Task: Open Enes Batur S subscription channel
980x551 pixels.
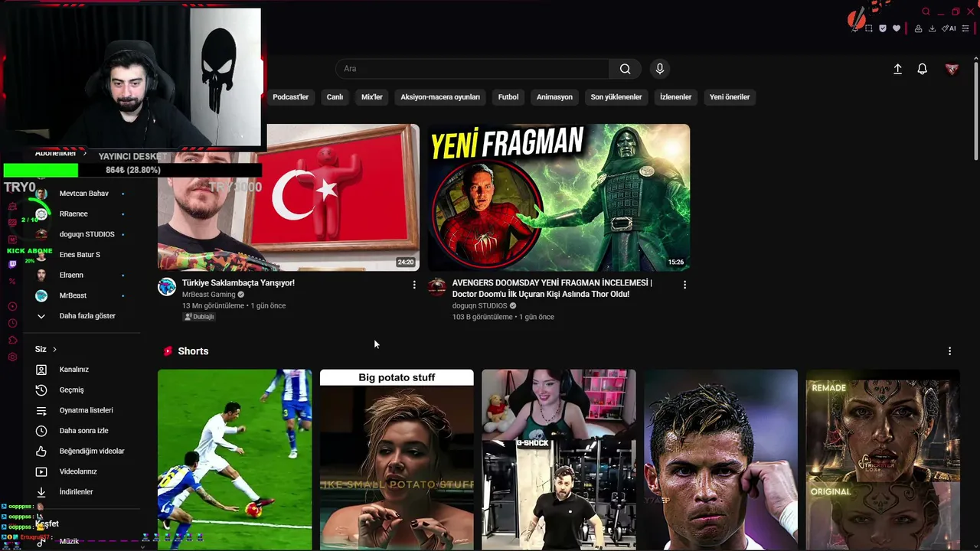Action: coord(81,255)
